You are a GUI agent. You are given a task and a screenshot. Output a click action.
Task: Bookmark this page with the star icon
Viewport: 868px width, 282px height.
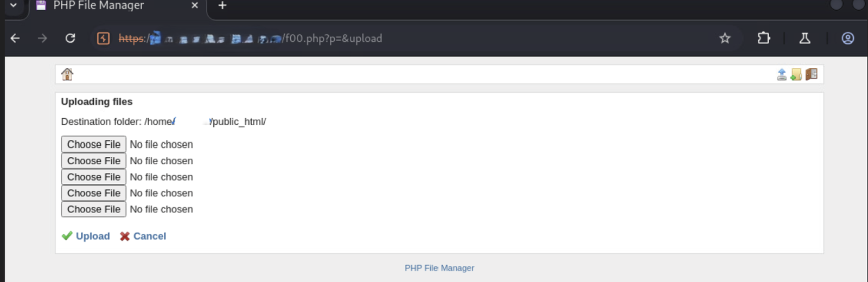click(725, 39)
